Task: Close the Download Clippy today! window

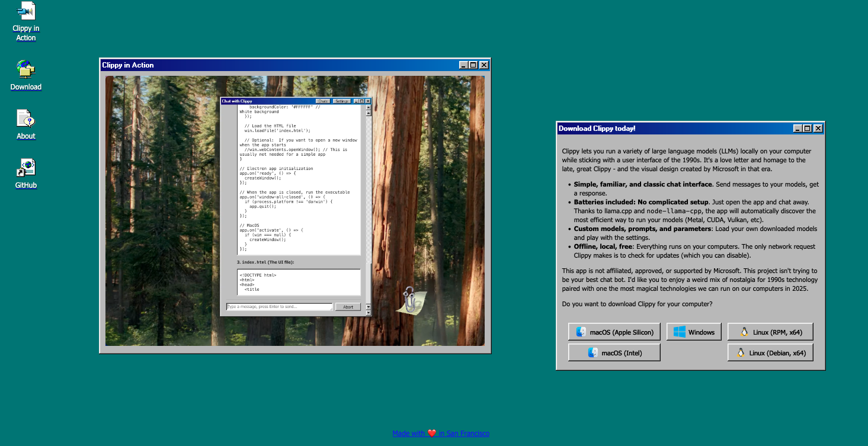Action: tap(818, 129)
